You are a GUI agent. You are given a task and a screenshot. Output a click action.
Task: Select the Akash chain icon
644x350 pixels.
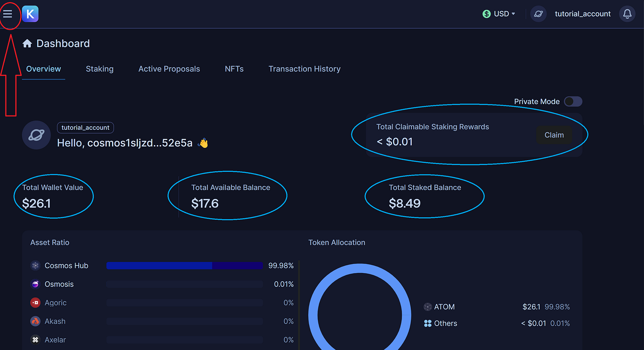(x=35, y=321)
